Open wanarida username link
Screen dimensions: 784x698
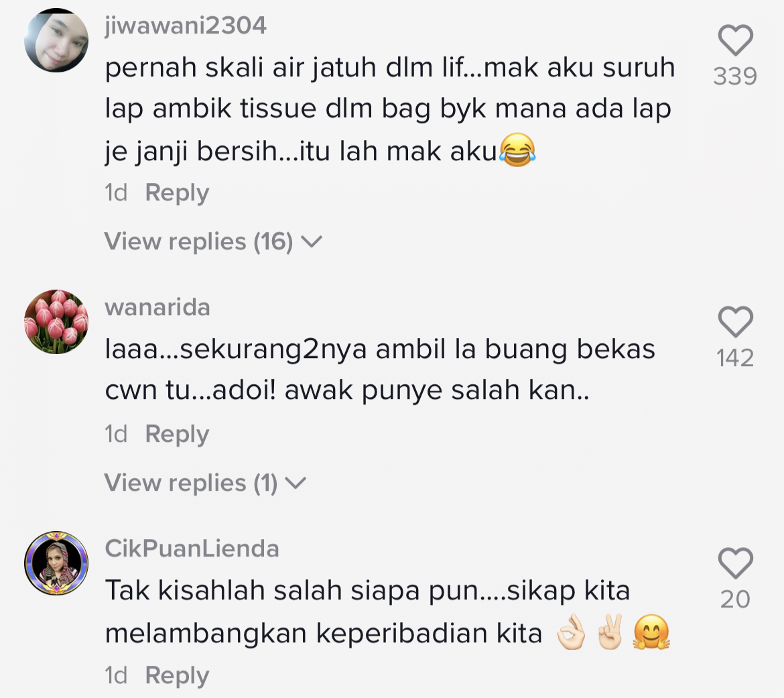pyautogui.click(x=157, y=307)
